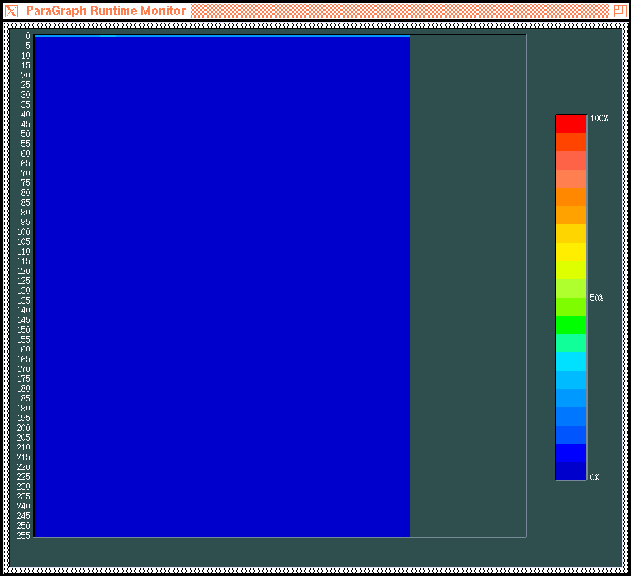This screenshot has width=631, height=576.
Task: Click the empty gray region right of blue data
Action: tap(467, 286)
